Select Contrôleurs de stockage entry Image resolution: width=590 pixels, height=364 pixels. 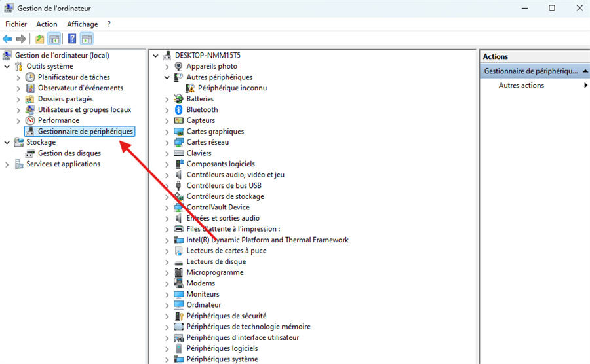[225, 196]
